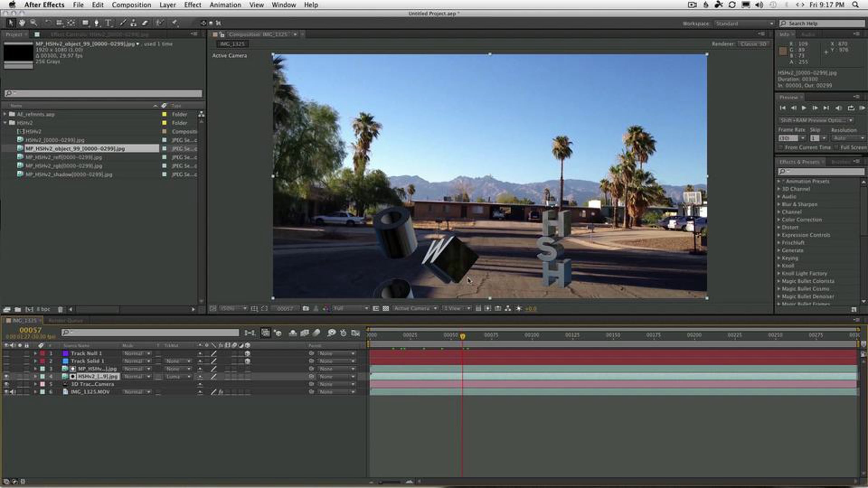Select the Type tool
The height and width of the screenshot is (488, 868).
coord(108,23)
